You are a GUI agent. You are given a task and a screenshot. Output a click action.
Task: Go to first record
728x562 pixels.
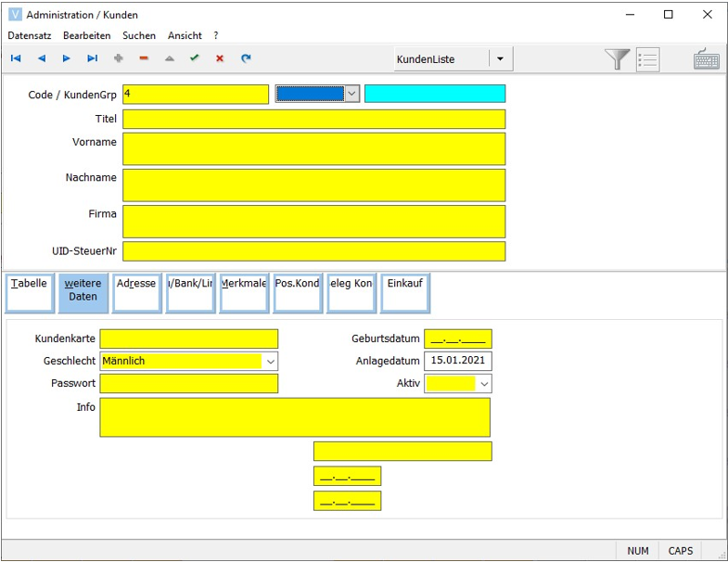pos(16,58)
